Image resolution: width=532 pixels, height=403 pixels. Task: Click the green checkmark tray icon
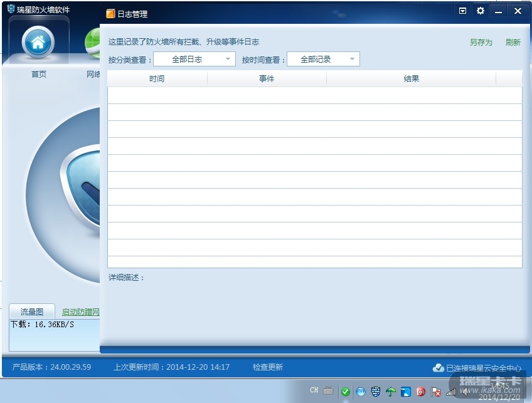click(346, 392)
